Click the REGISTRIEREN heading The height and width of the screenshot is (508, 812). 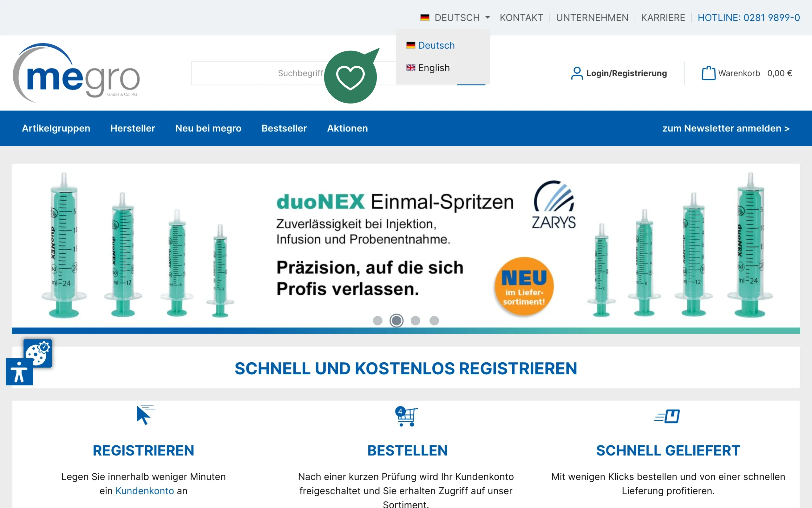click(144, 451)
